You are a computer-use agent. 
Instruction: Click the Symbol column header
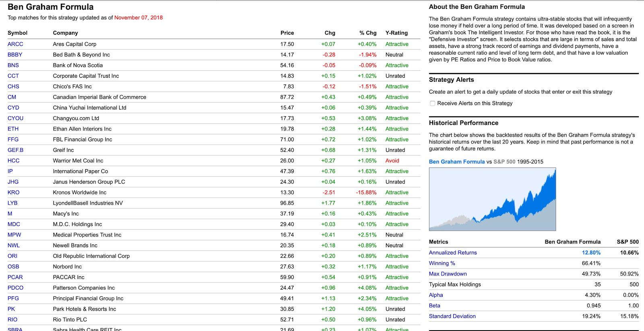click(x=18, y=33)
